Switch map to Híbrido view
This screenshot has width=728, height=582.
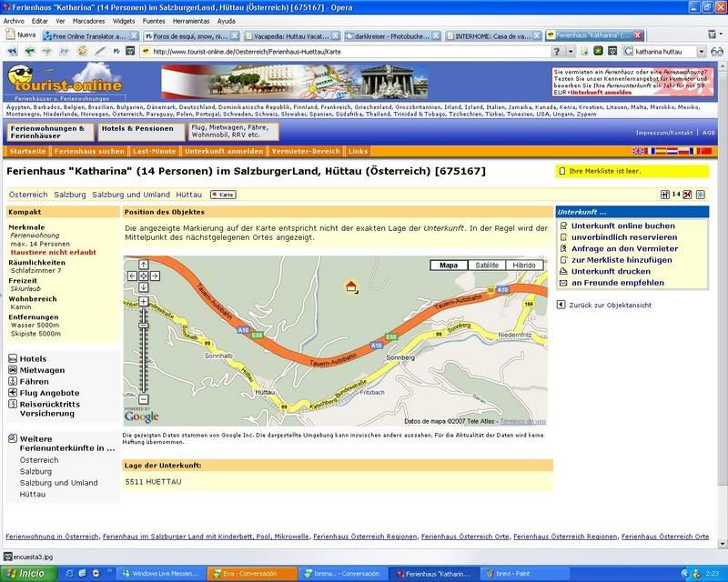(524, 265)
